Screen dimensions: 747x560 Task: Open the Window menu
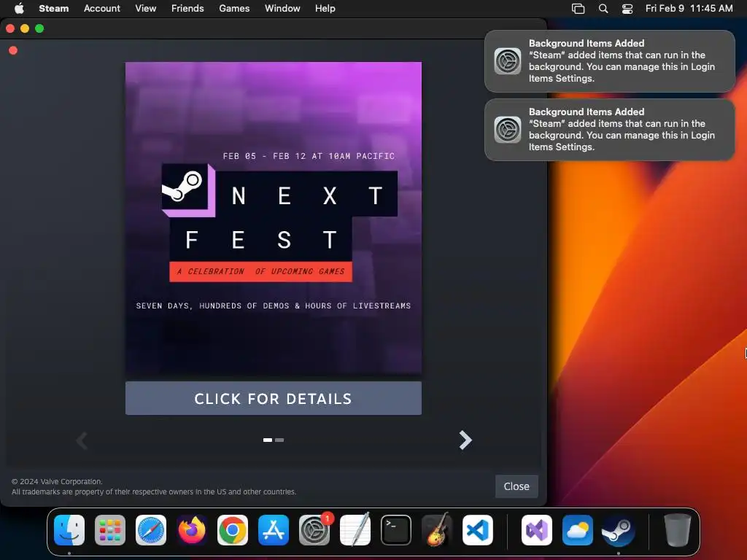click(282, 8)
